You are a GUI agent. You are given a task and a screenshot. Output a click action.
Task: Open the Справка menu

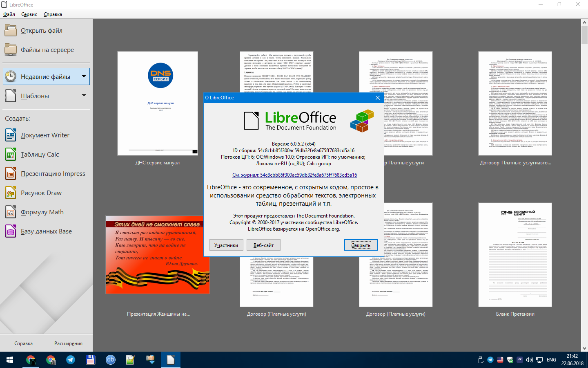click(53, 14)
